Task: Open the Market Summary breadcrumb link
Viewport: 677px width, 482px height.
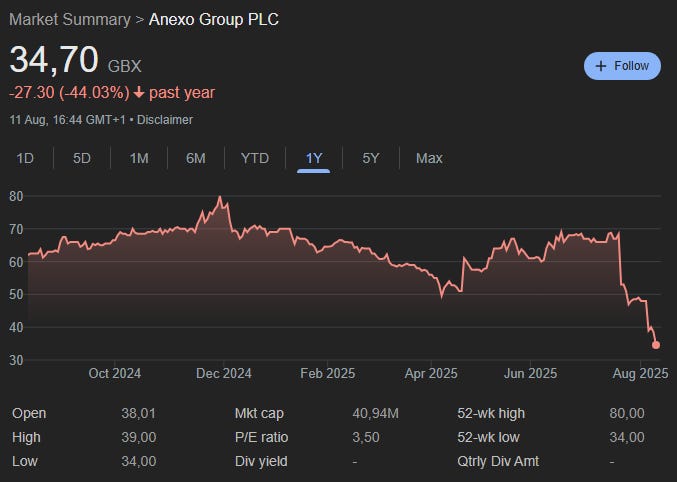Action: [70, 19]
